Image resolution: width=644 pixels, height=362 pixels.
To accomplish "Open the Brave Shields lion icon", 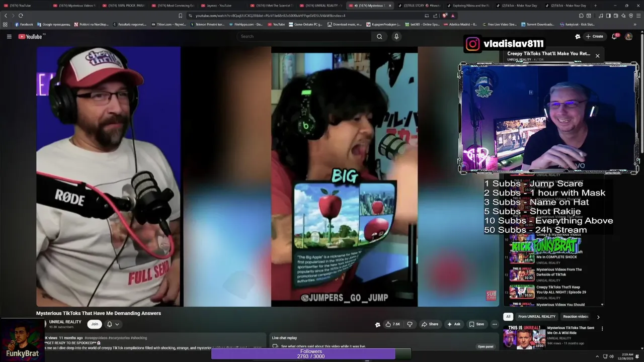I will coord(444,16).
